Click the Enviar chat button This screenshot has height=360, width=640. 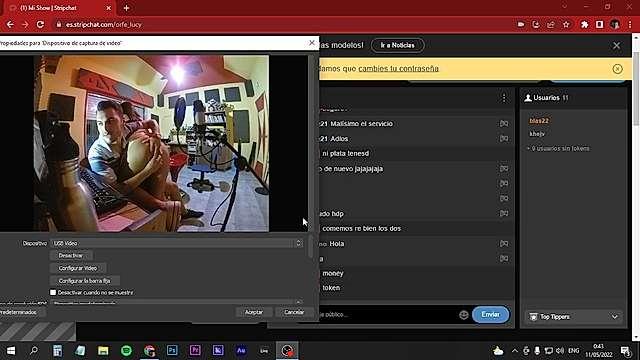[490, 315]
